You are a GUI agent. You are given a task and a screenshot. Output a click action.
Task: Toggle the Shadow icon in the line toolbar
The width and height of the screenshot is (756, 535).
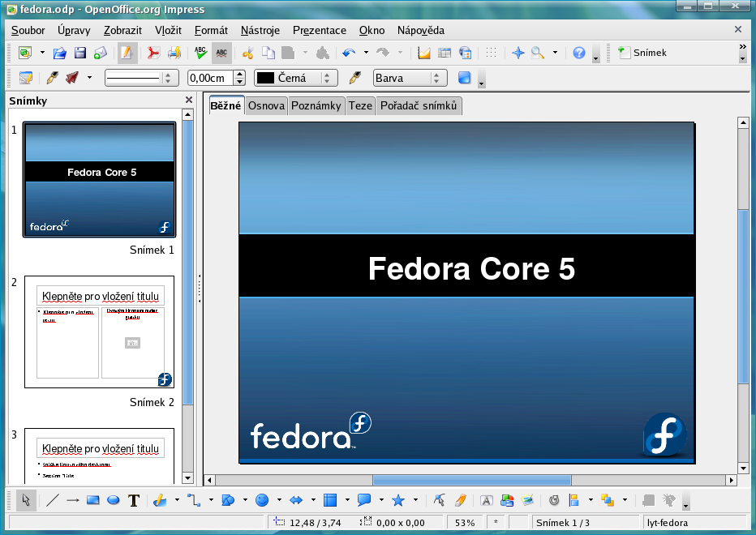click(464, 78)
